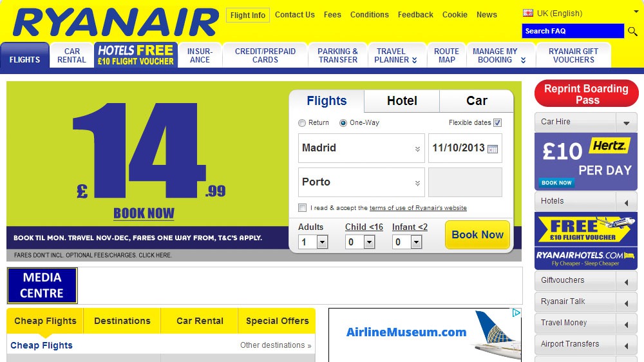Expand the Hotels sidebar panel
Image resolution: width=644 pixels, height=362 pixels.
627,202
